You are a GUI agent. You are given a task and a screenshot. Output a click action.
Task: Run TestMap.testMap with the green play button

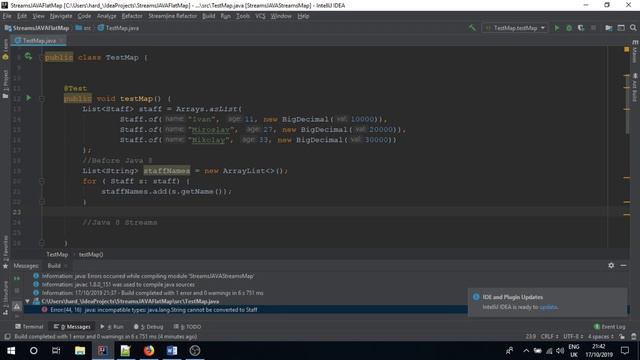[556, 28]
